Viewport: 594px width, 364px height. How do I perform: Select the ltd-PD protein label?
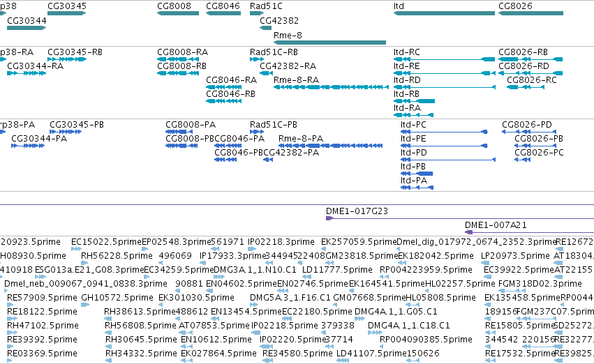point(414,153)
